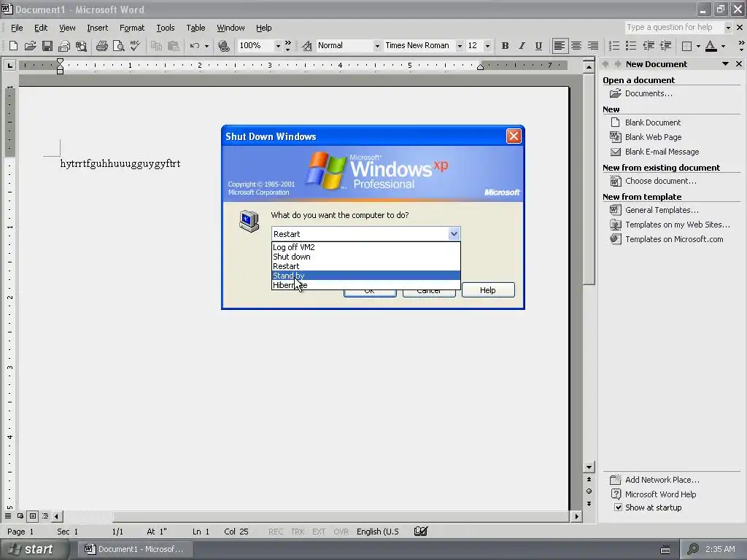Screen dimensions: 747x560
Task: Select Stand by from the list
Action: pyautogui.click(x=366, y=276)
